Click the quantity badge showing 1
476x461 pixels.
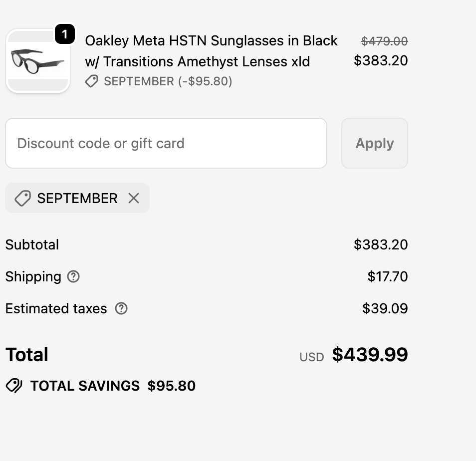(64, 34)
